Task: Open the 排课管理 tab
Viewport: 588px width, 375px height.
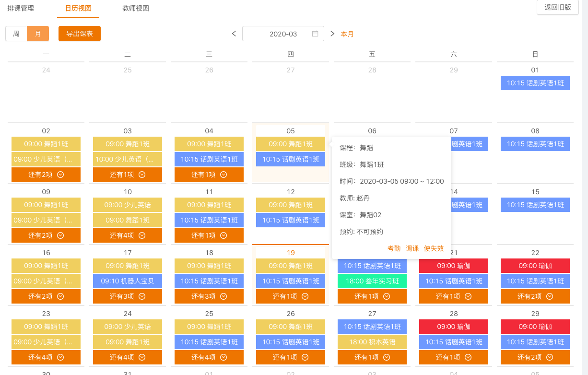Action: click(x=21, y=8)
